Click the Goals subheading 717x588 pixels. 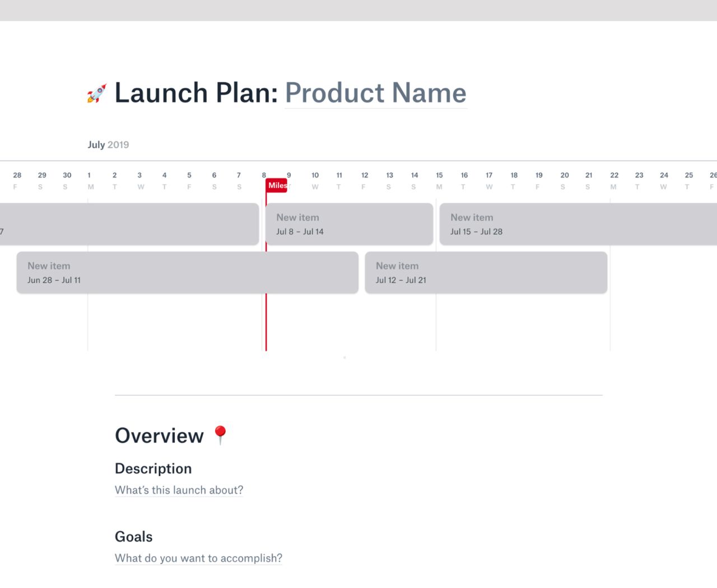(133, 537)
